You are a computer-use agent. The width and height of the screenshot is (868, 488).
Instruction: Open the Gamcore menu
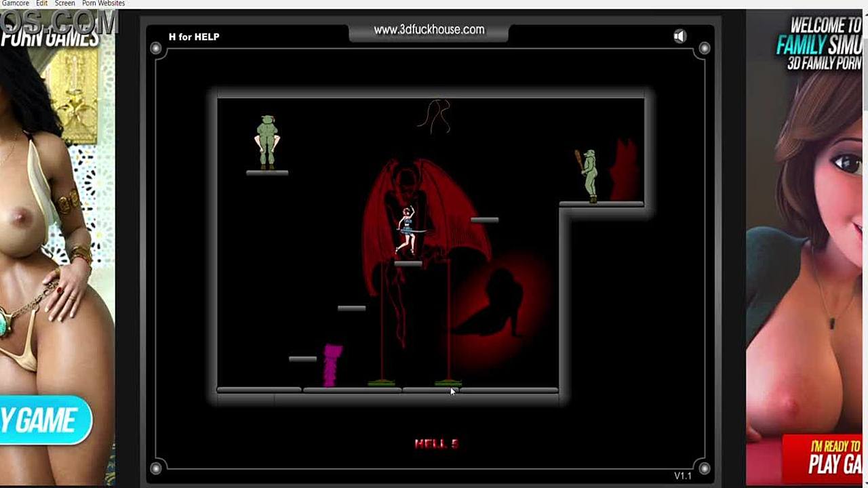point(15,3)
